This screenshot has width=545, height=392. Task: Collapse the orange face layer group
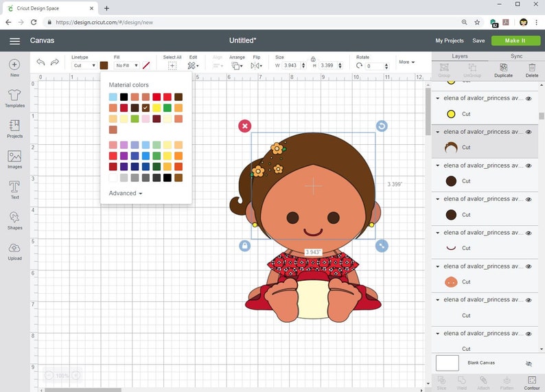pyautogui.click(x=438, y=266)
